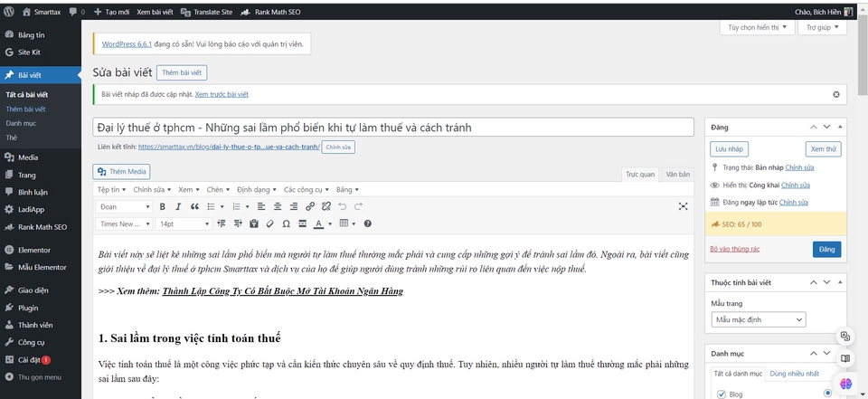Toggle bulleted list icon
Viewport: 868px width, 399px height.
[x=211, y=206]
